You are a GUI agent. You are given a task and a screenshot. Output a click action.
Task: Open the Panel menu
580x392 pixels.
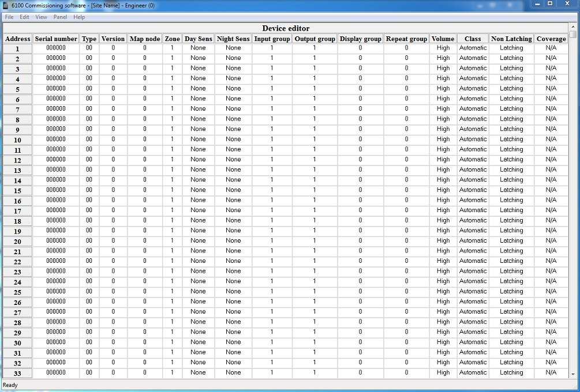(60, 17)
